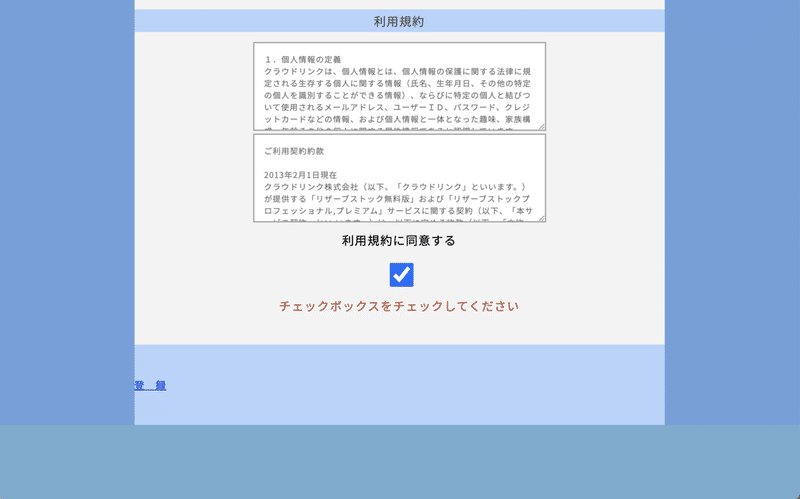
Task: Click the resize handle of the ご利用契約約款 box
Action: [x=542, y=218]
